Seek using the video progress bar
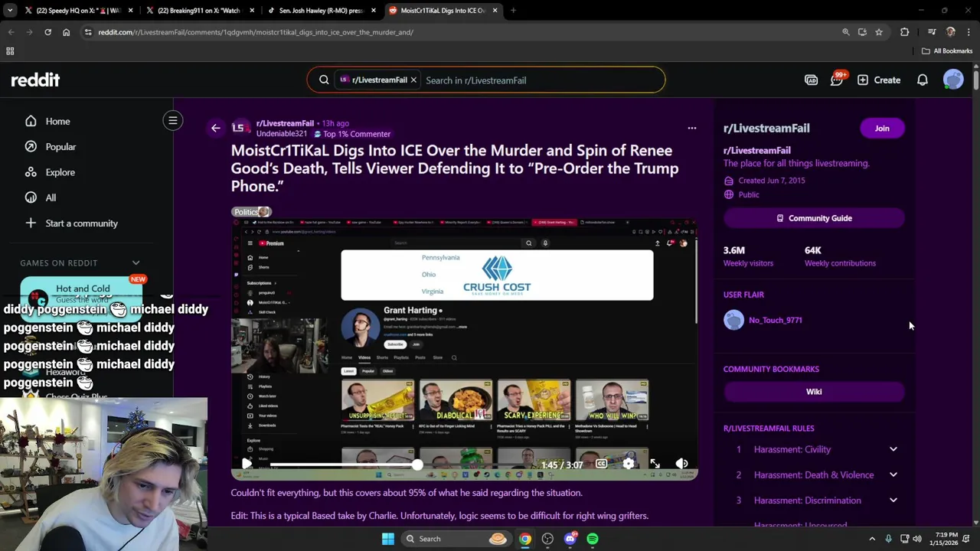The image size is (980, 551). [402, 465]
